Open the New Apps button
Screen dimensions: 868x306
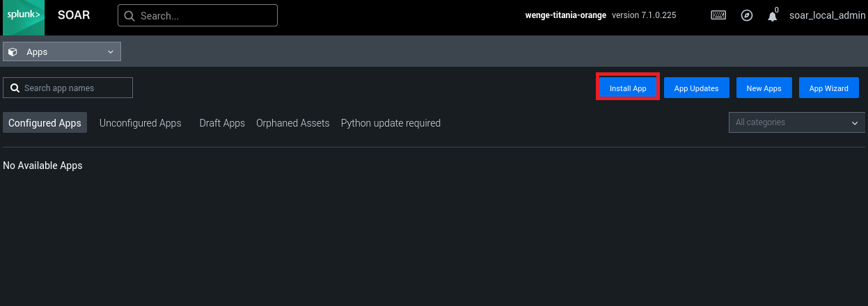tap(764, 88)
